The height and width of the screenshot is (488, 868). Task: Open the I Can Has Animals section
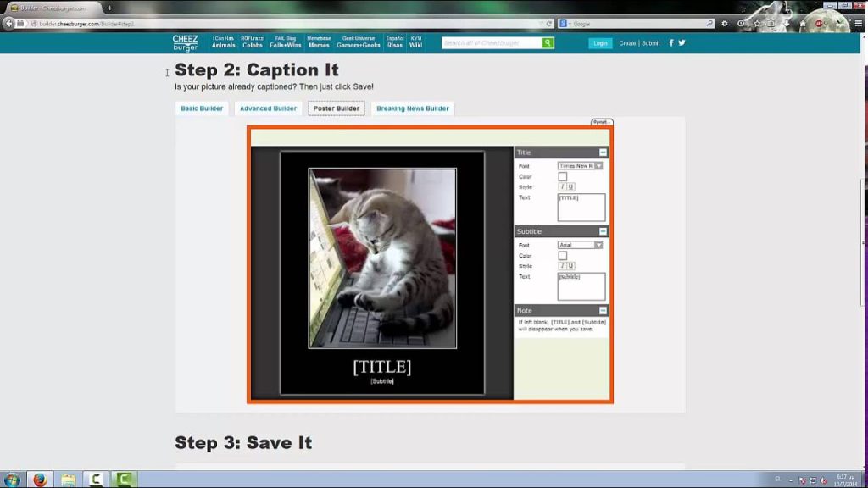tap(223, 42)
